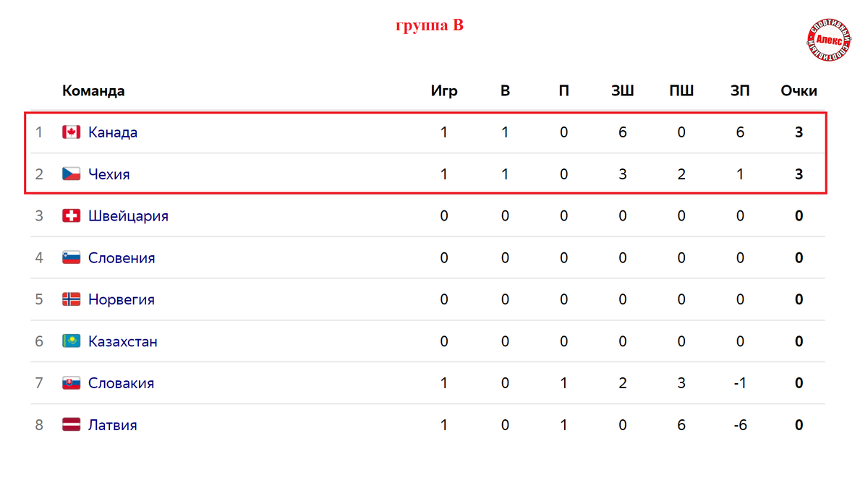
Task: Click the Очки column header
Action: (799, 91)
